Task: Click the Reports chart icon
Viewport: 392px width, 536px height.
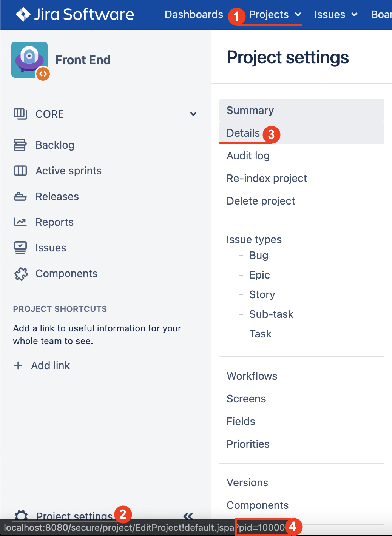Action: pos(20,222)
